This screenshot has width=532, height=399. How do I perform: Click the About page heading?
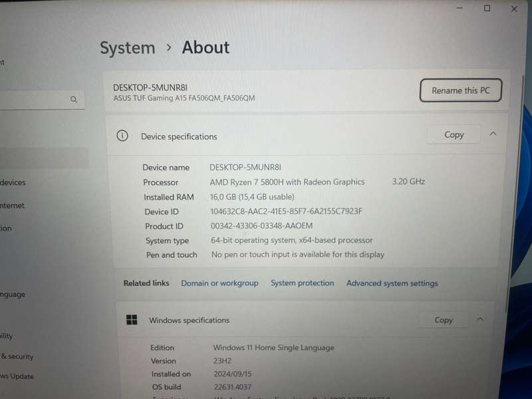point(205,47)
